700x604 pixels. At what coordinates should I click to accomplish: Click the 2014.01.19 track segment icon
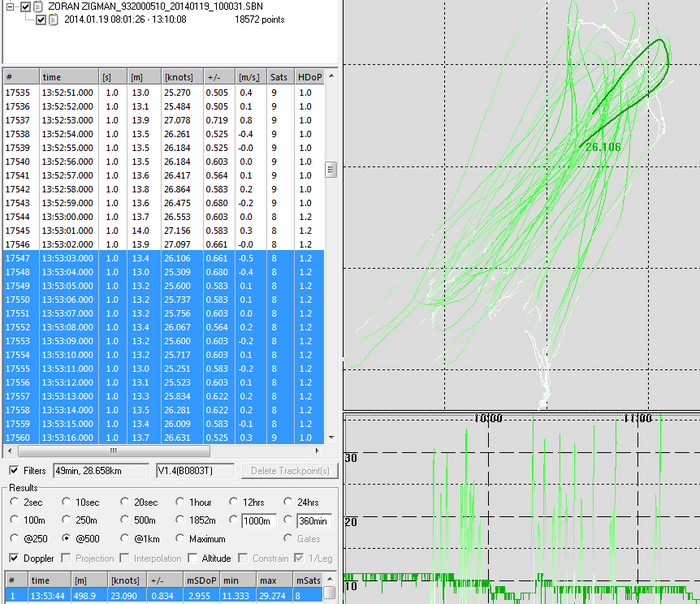[54, 20]
